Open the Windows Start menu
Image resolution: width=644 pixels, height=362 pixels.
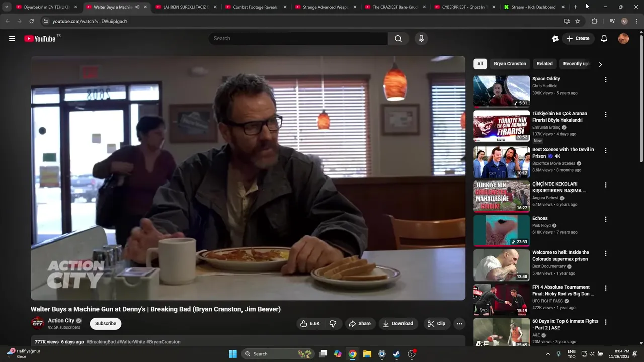(x=233, y=354)
